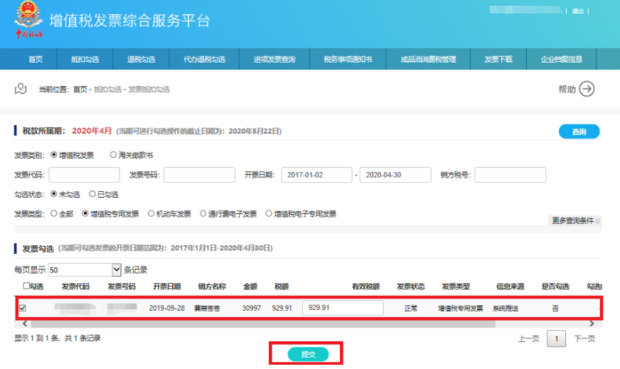The height and width of the screenshot is (369, 620).
Task: Open the 企业档案信息 navigation tab
Action: click(x=561, y=59)
